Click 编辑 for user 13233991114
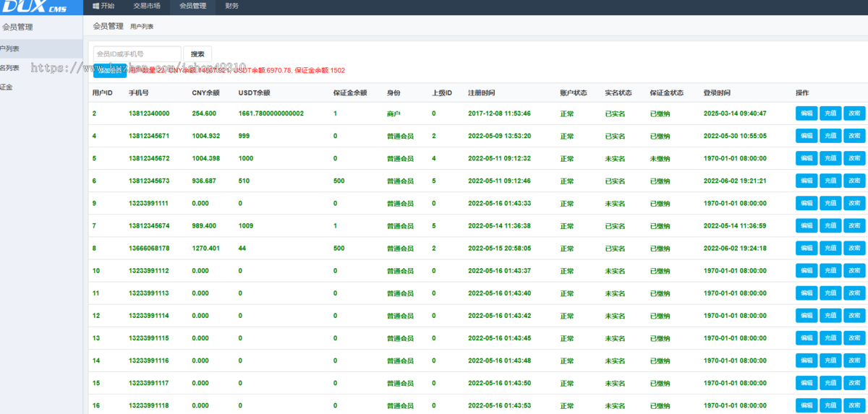 click(x=807, y=316)
